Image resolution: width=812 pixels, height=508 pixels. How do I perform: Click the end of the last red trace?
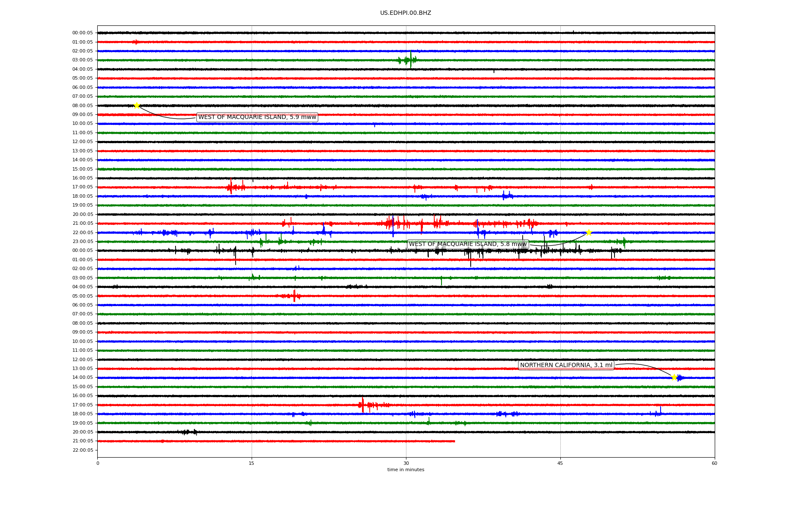click(x=454, y=441)
